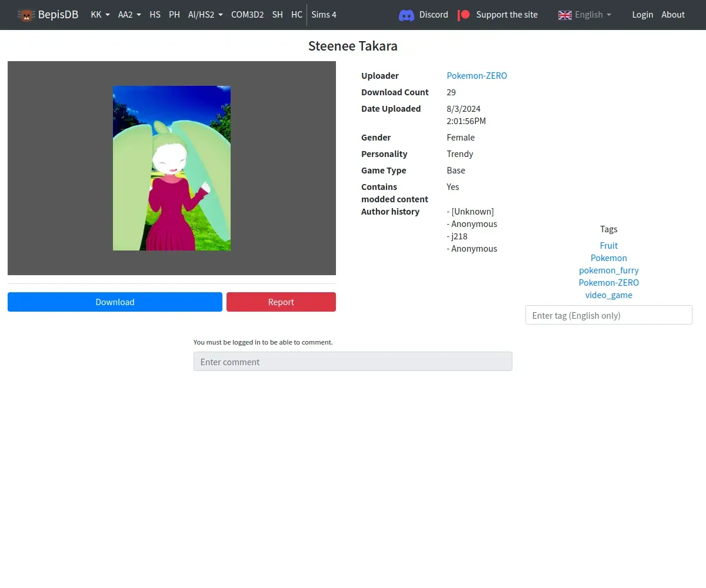Select the Fruit tag
Image resolution: width=706 pixels, height=588 pixels.
(x=609, y=246)
